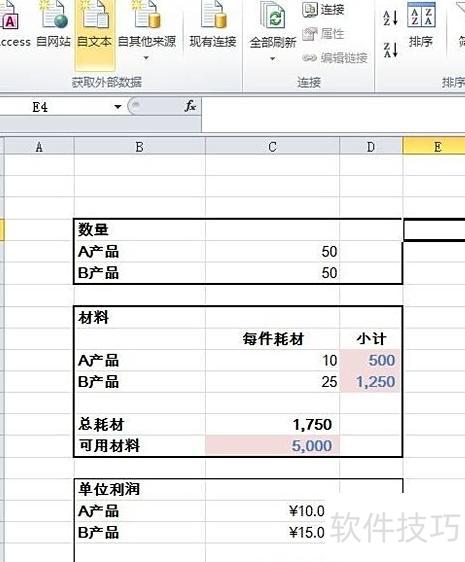Click the 总耗材 label cell

click(139, 425)
